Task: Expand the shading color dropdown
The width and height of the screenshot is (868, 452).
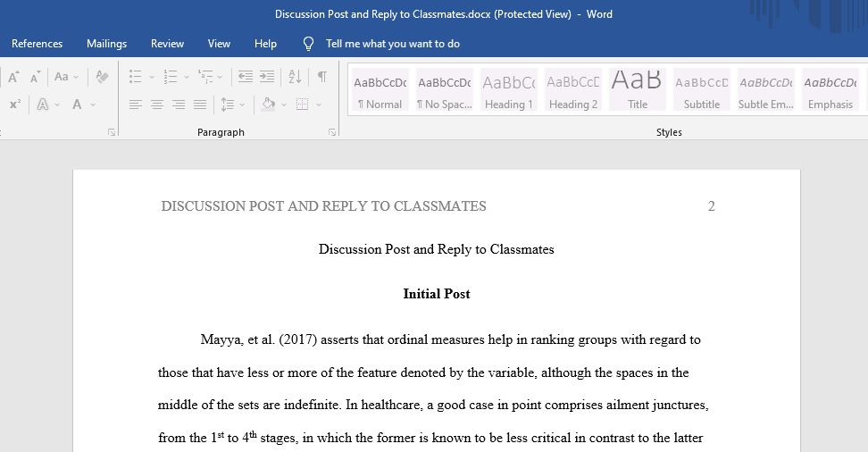Action: click(284, 105)
